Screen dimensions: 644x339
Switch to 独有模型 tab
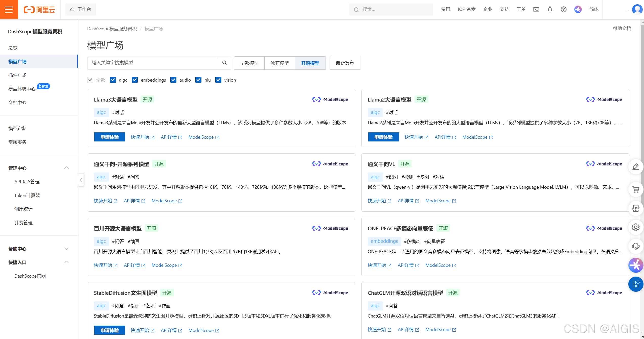point(280,63)
